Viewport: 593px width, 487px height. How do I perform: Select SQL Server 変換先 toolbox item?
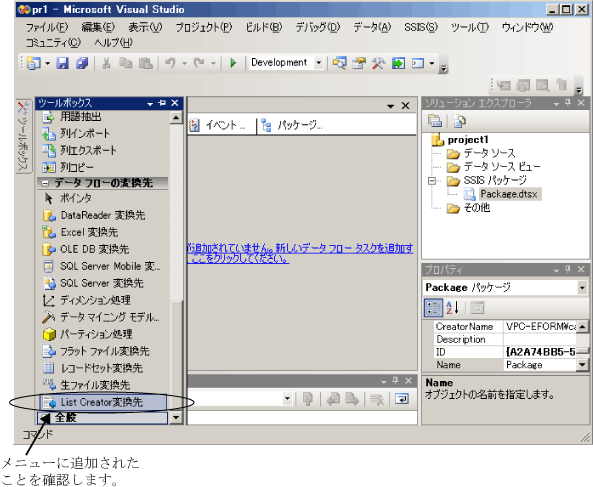pos(103,283)
